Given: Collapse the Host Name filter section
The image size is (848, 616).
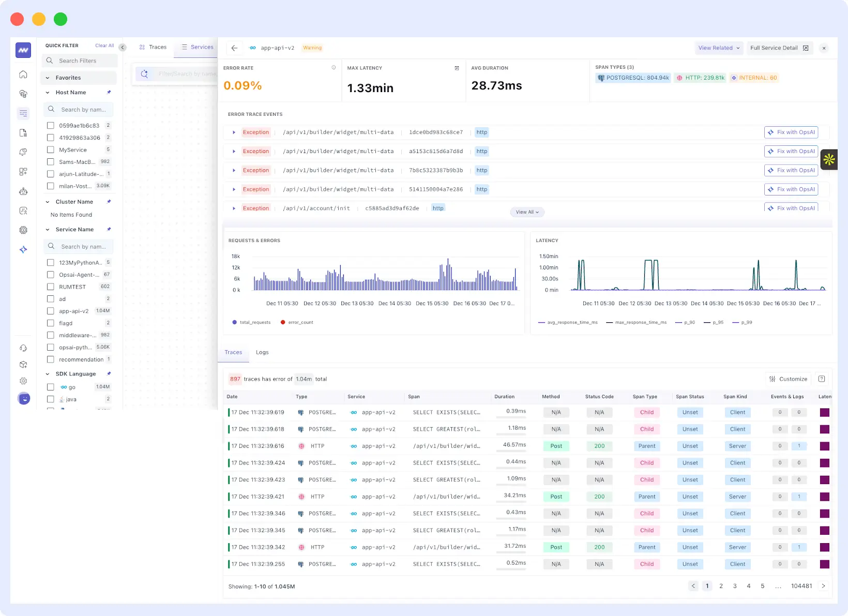Looking at the screenshot, I should (x=48, y=92).
